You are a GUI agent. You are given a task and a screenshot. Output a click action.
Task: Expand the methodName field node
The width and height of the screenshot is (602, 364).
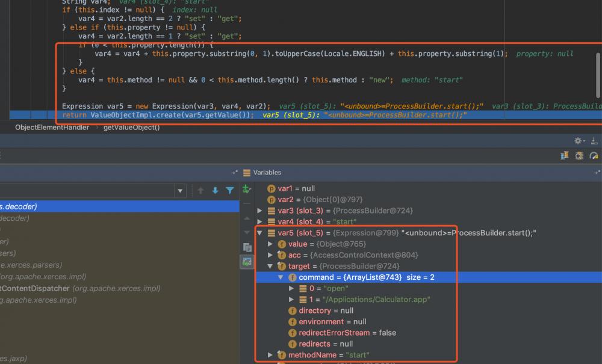[270, 355]
